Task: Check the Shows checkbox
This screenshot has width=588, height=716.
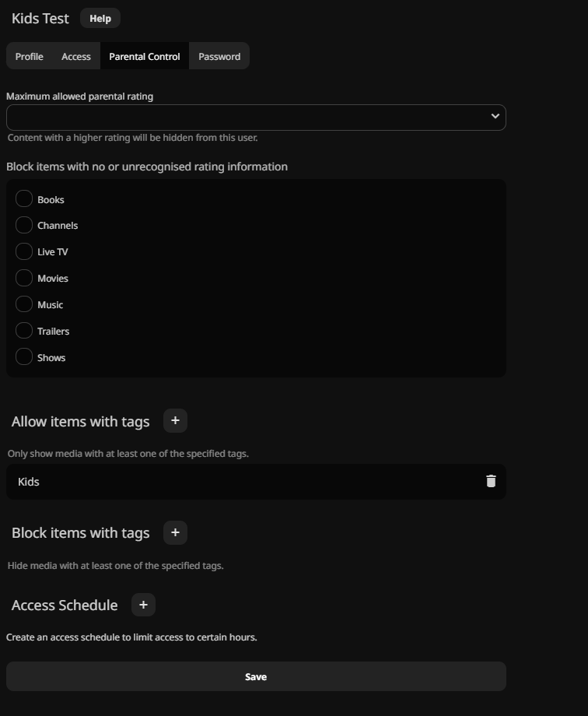Action: pos(24,358)
